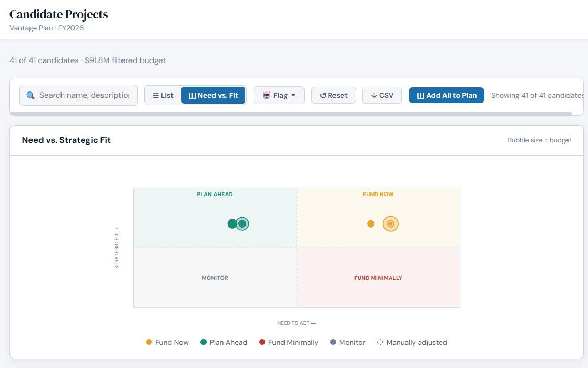The width and height of the screenshot is (588, 368).
Task: Click Vantage Plan · FY2026 subtitle
Action: click(46, 28)
